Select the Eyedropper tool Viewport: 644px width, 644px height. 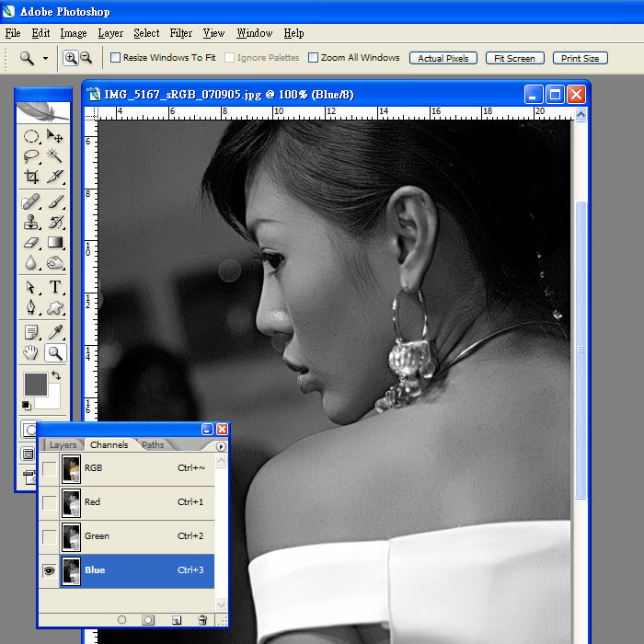(x=55, y=331)
